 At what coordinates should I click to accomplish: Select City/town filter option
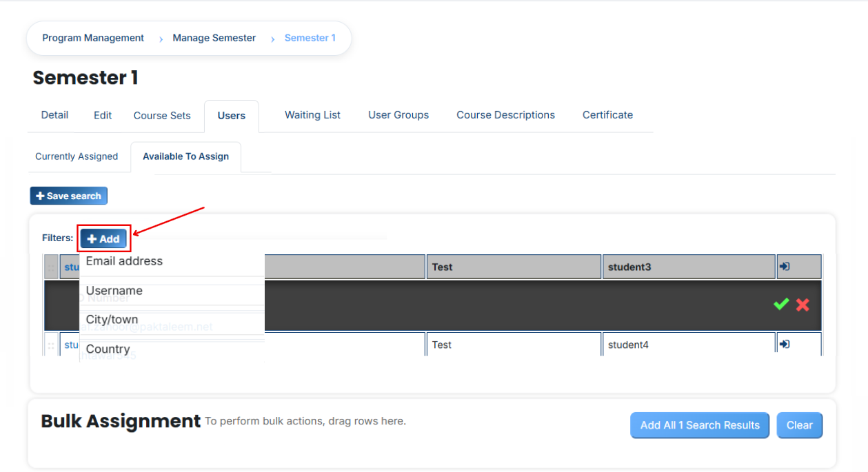coord(172,320)
